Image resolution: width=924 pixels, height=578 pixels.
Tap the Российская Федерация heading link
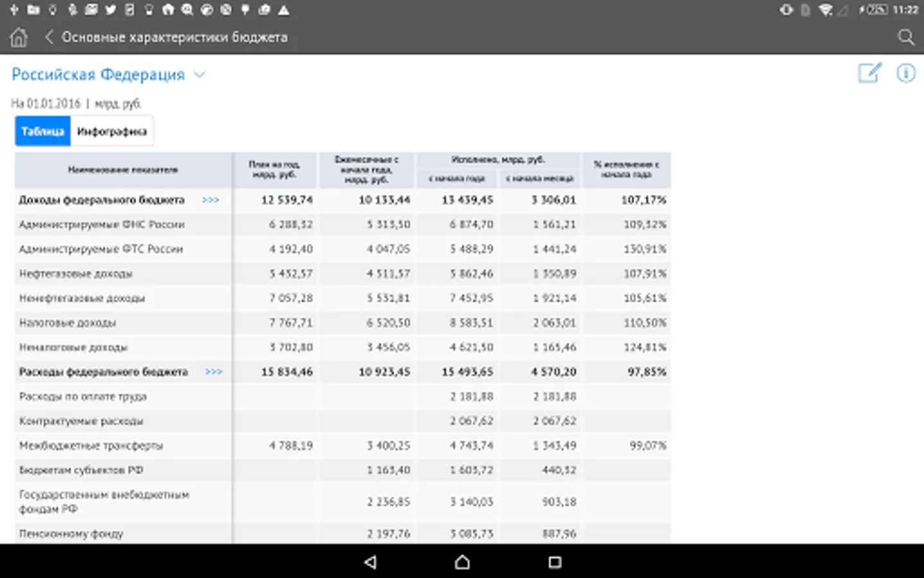[98, 74]
